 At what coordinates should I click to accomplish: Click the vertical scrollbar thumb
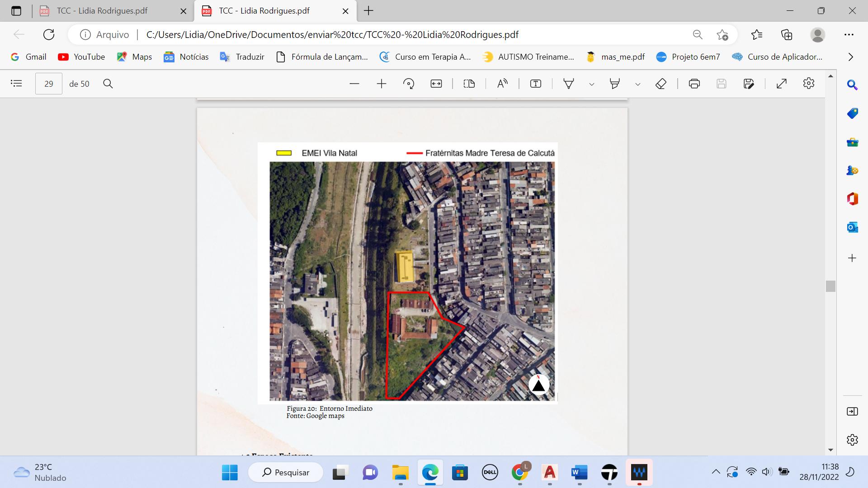click(x=830, y=286)
